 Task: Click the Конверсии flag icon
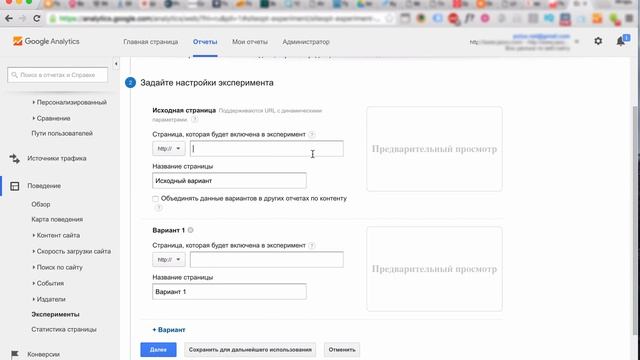pyautogui.click(x=15, y=354)
